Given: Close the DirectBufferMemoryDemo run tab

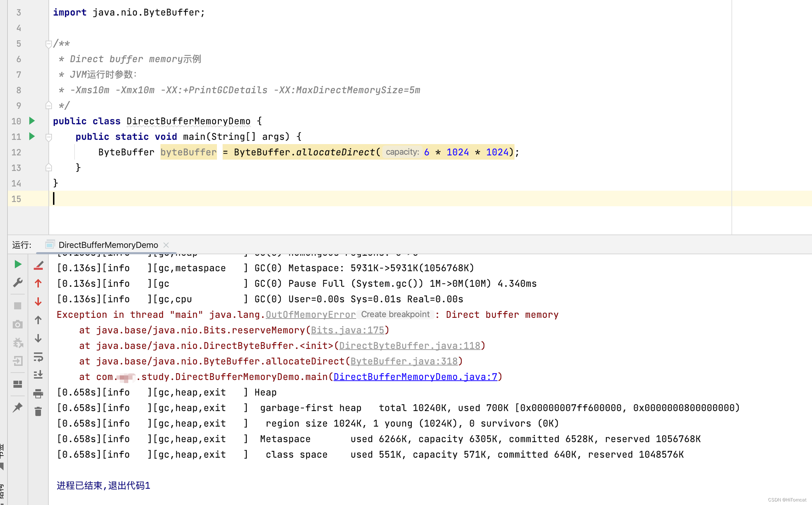Looking at the screenshot, I should tap(166, 245).
